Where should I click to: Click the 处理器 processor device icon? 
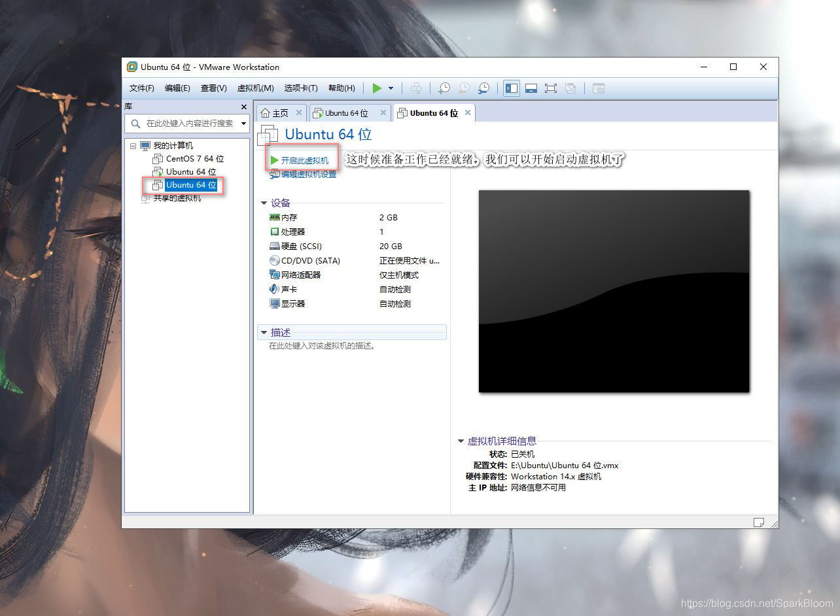pos(275,231)
